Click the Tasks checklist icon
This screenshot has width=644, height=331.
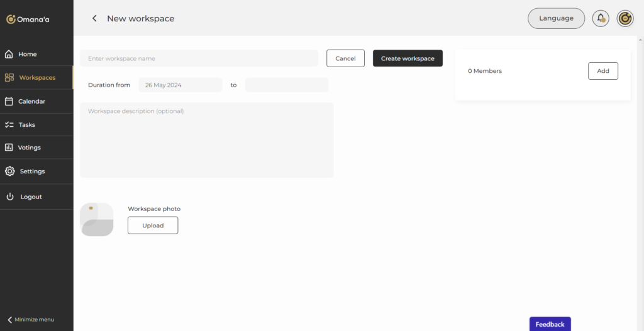9,125
